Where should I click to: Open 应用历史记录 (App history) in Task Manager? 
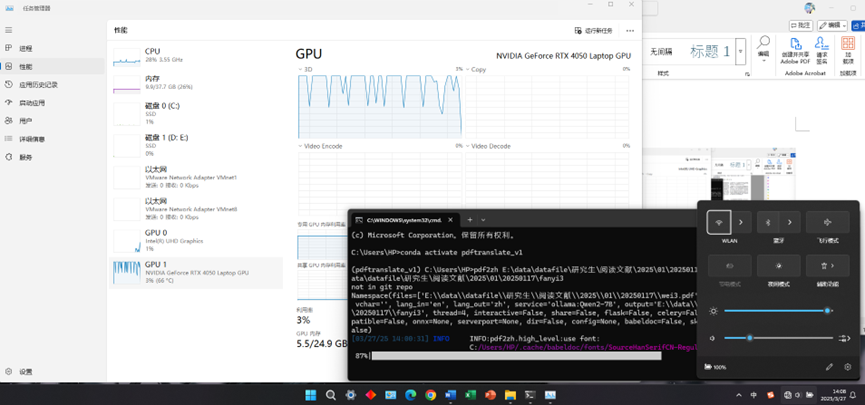(x=52, y=84)
